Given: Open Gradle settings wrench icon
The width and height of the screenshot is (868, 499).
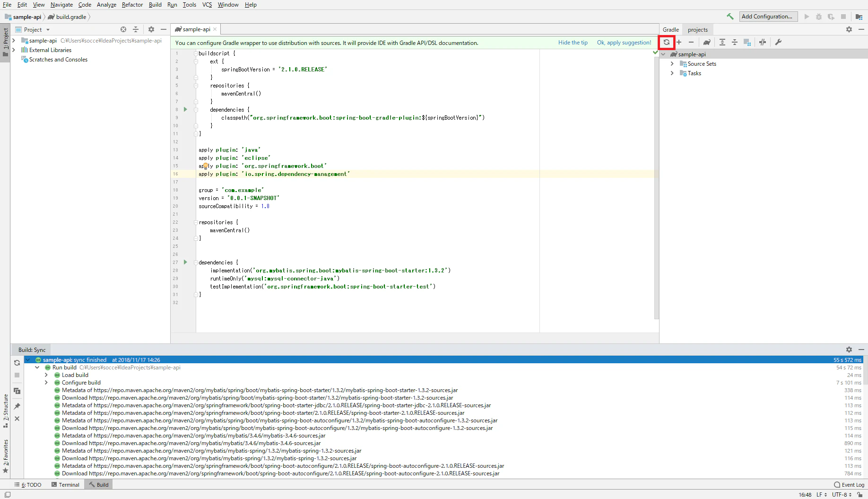Looking at the screenshot, I should (x=778, y=42).
